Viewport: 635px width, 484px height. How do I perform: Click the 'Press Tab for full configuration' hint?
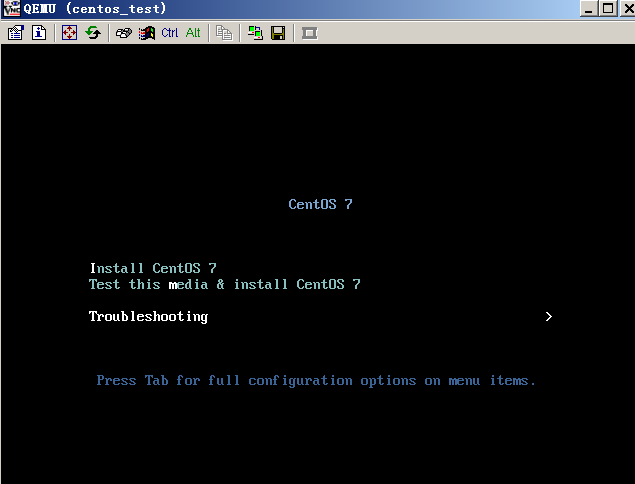(x=316, y=381)
